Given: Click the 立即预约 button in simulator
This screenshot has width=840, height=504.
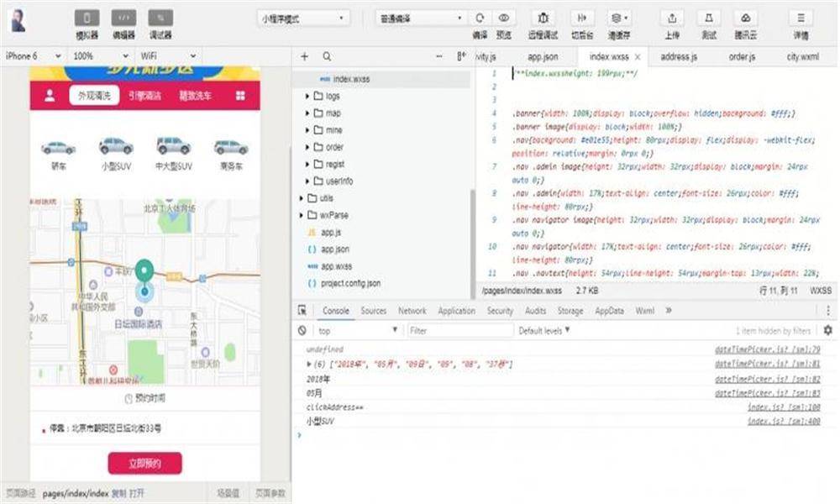Looking at the screenshot, I should coord(144,463).
